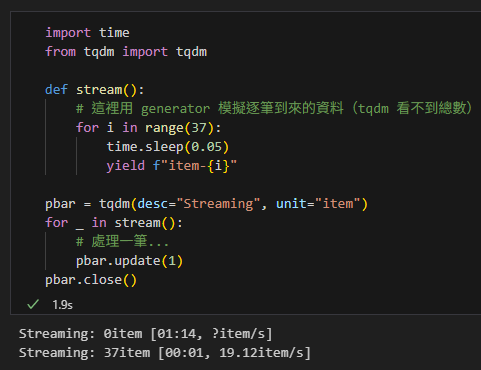Click output line 'Streaming: 0item [01:14'
The height and width of the screenshot is (370, 481).
[x=146, y=334]
